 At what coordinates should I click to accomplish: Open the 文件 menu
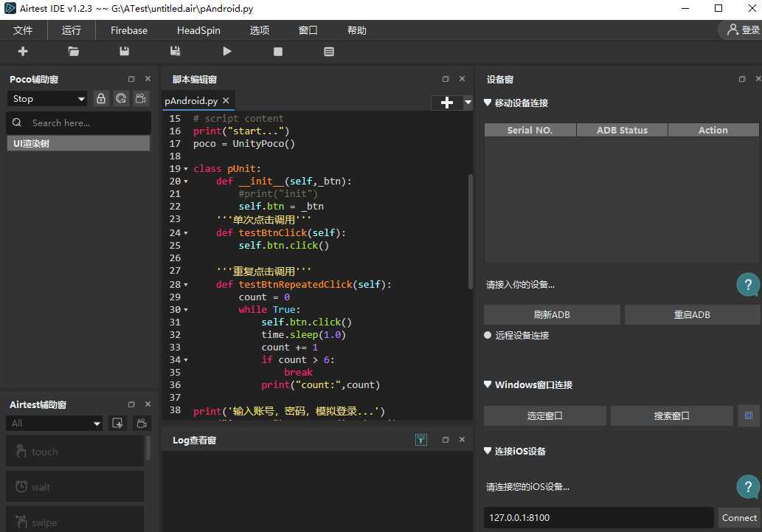[x=23, y=30]
